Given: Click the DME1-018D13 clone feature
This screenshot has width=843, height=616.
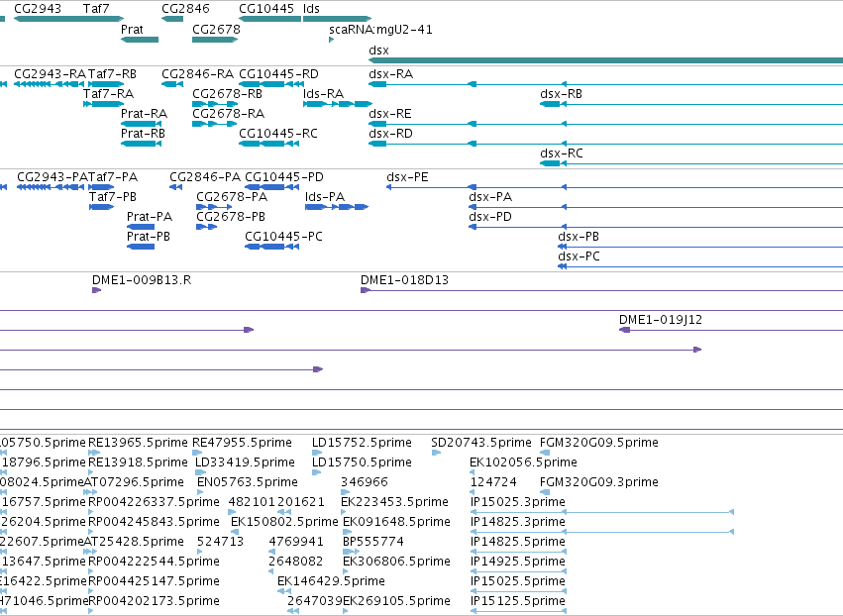Looking at the screenshot, I should pos(601,290).
